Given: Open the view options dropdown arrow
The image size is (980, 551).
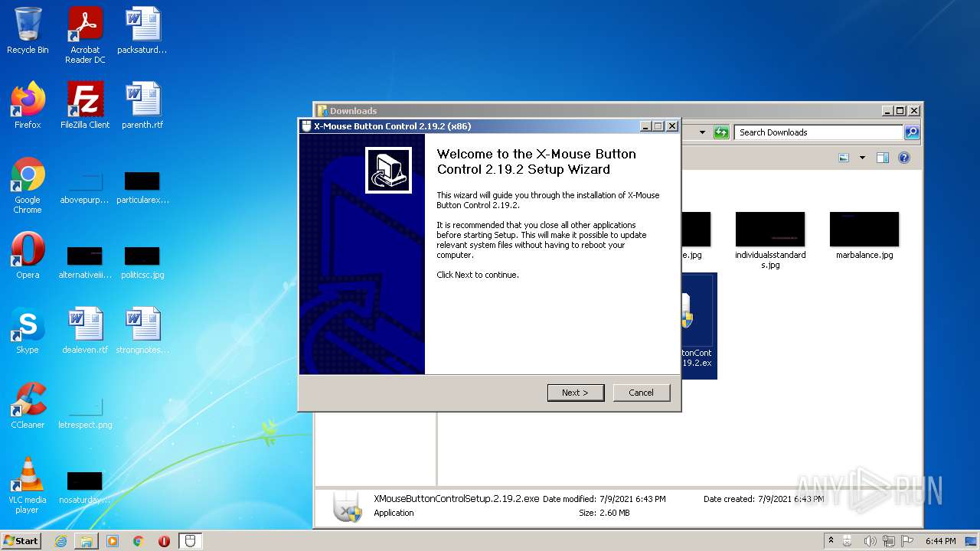Looking at the screenshot, I should [x=862, y=158].
